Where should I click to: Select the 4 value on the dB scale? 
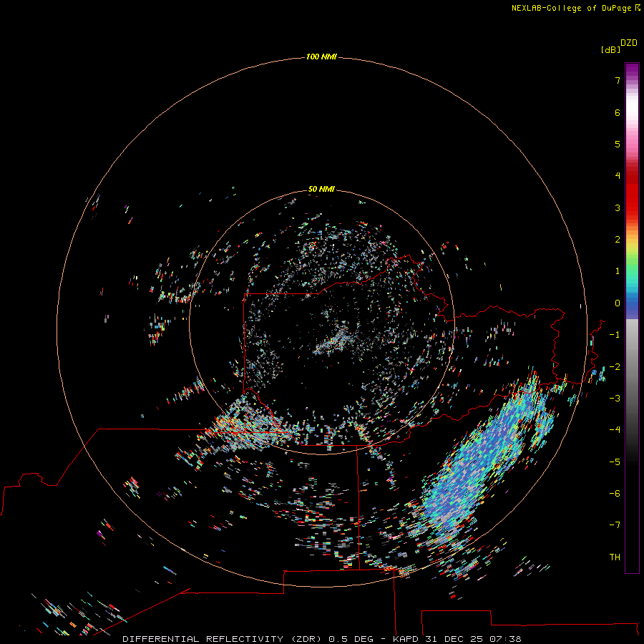pyautogui.click(x=618, y=176)
